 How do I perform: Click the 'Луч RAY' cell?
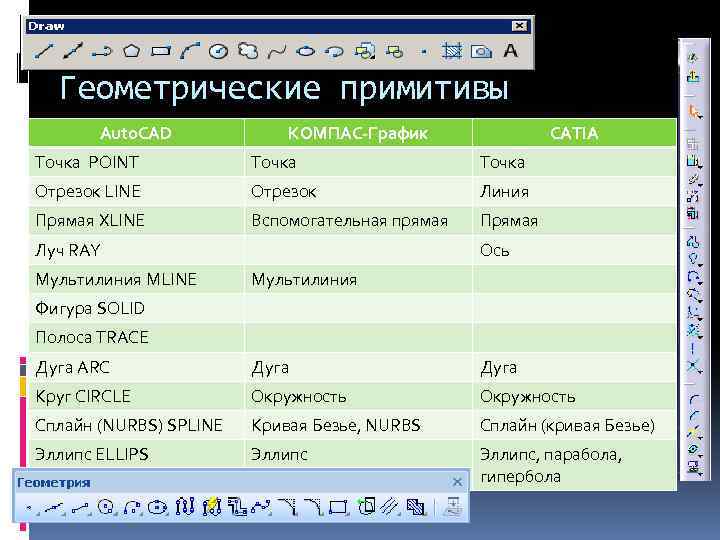136,250
